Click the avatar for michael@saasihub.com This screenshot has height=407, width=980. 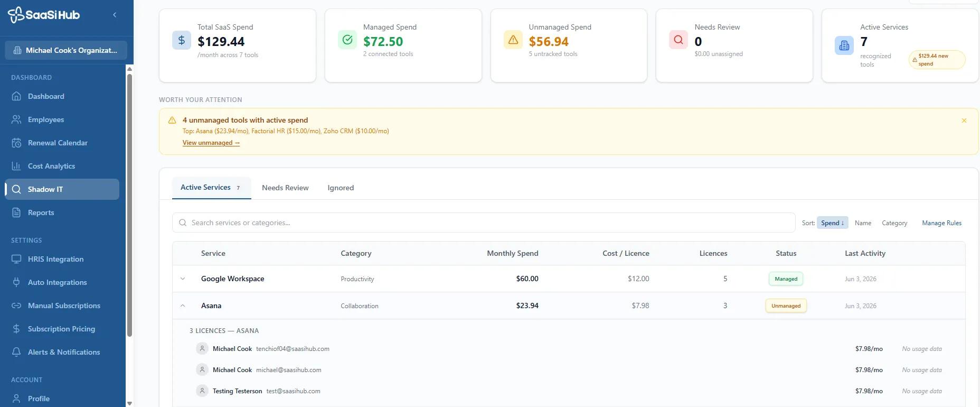coord(202,369)
